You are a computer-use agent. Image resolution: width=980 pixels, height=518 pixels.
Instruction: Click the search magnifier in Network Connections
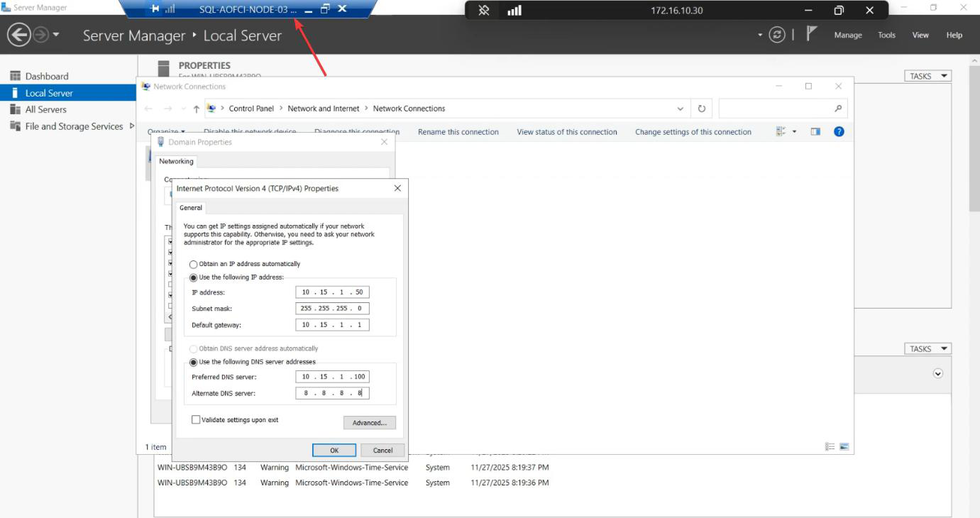pyautogui.click(x=838, y=109)
